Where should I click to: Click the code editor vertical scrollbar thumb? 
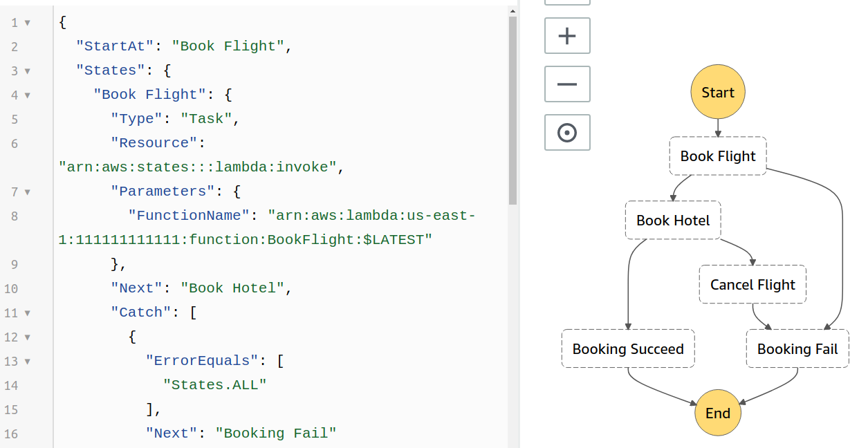coord(513,111)
